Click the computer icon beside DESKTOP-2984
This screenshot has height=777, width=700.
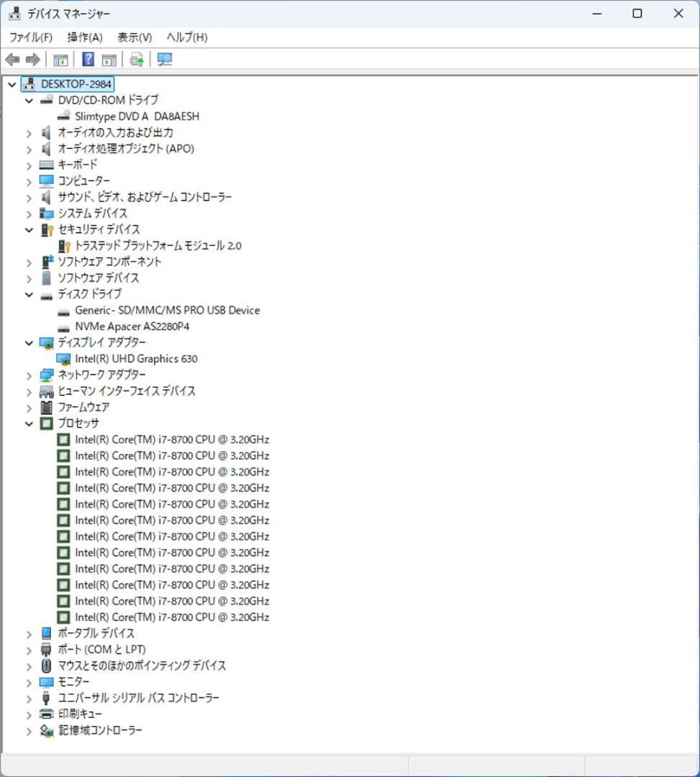coord(27,83)
